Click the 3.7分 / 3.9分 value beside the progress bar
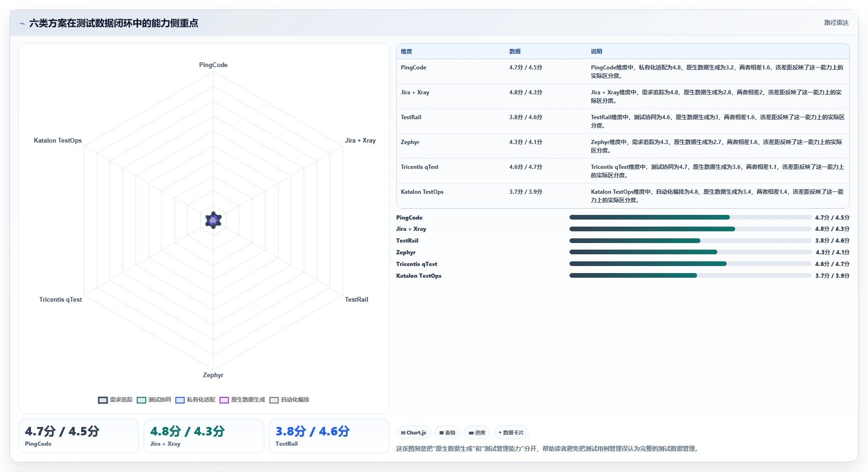The width and height of the screenshot is (868, 472). point(832,276)
